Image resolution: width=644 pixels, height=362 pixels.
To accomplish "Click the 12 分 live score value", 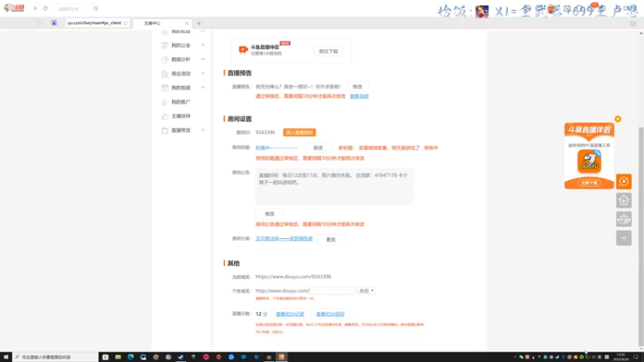I will pyautogui.click(x=261, y=314).
